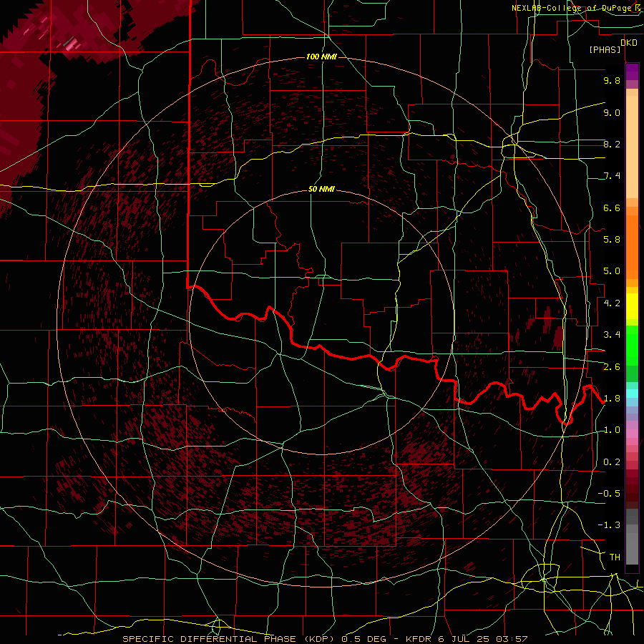Click the 7.4 scale value
This screenshot has width=644, height=644.
tap(612, 176)
